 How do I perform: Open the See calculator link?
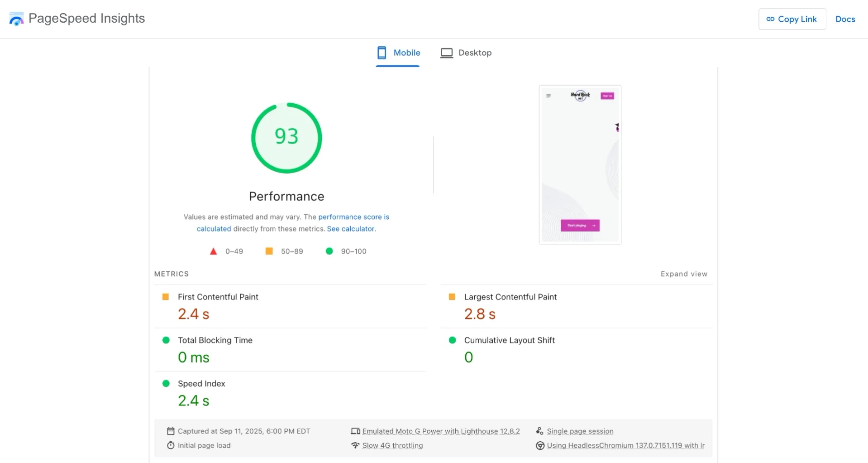(x=351, y=229)
